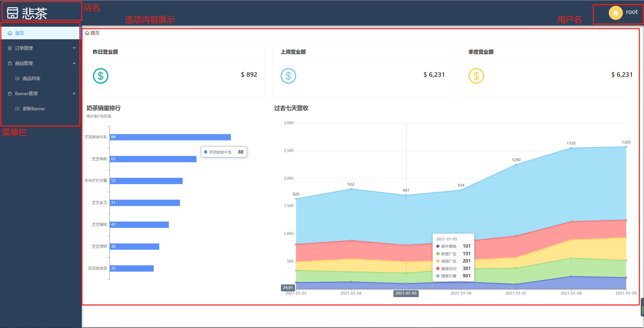Viewport: 644px width, 328px height.
Task: Click the 1330 data point on the chart
Action: click(x=571, y=148)
